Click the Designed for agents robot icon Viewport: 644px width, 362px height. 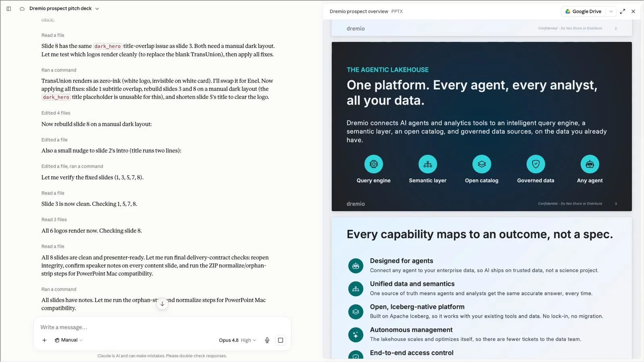pyautogui.click(x=356, y=266)
